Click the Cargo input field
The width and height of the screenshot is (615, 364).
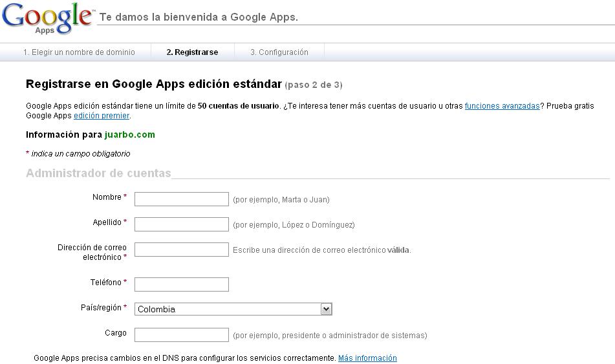pyautogui.click(x=182, y=334)
